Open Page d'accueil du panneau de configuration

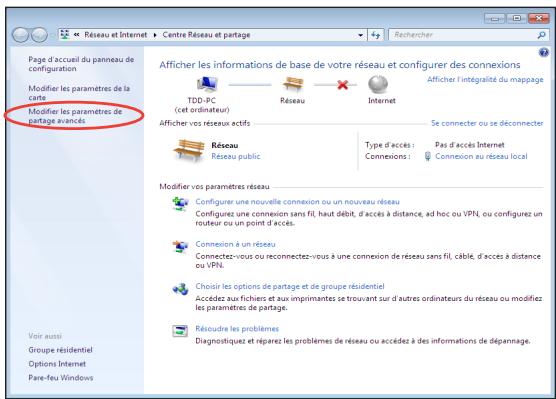[81, 64]
